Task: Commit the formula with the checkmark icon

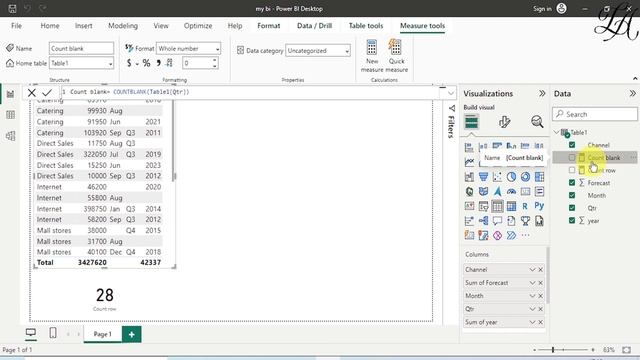Action: pyautogui.click(x=47, y=93)
